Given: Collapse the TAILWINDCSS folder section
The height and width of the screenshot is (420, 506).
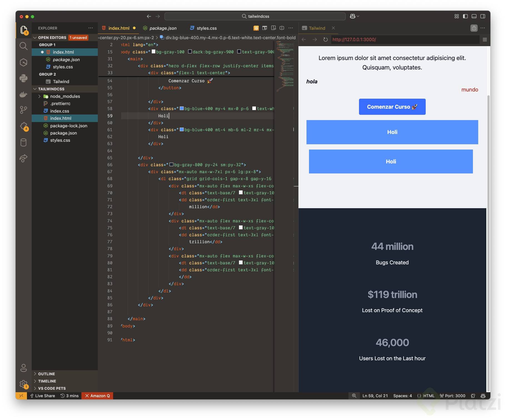Looking at the screenshot, I should coord(35,89).
